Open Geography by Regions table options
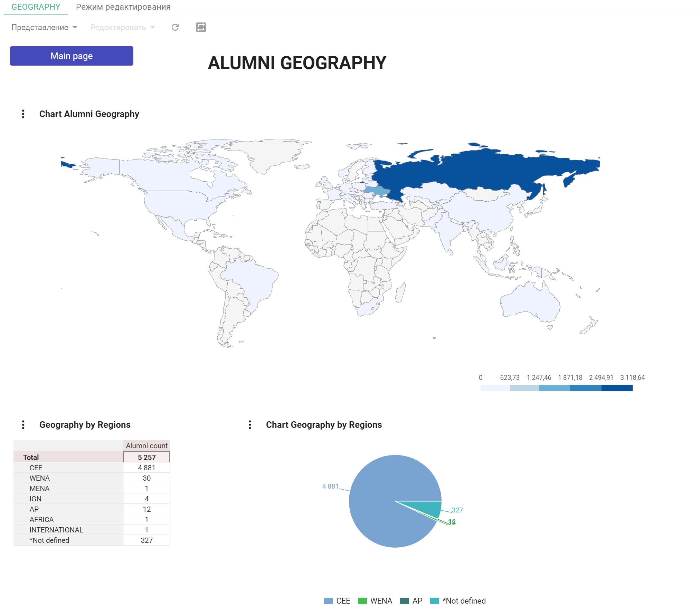Image resolution: width=700 pixels, height=606 pixels. (23, 425)
